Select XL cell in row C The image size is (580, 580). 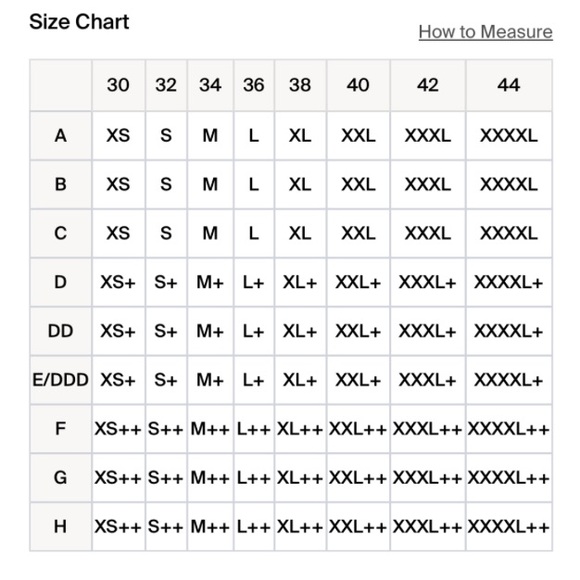coord(300,233)
